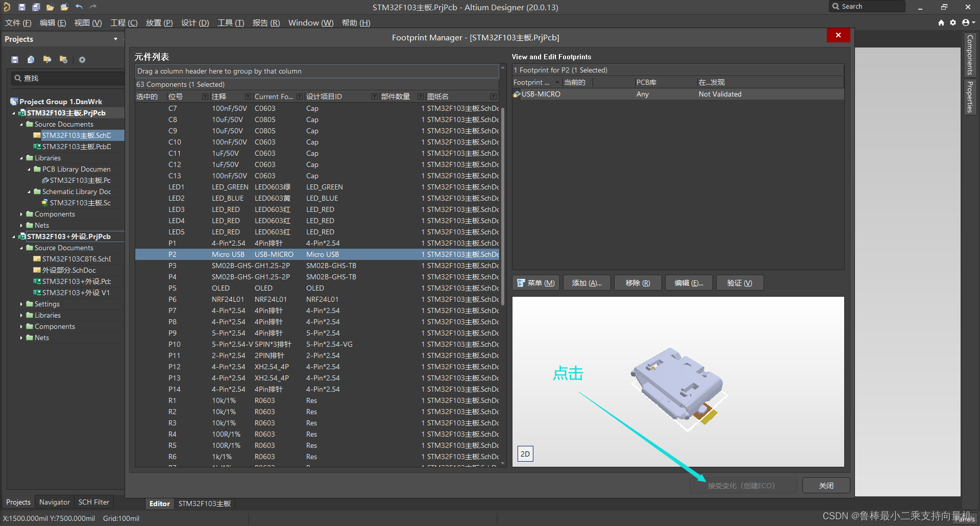
Task: Open the 文件 (F) menu
Action: click(x=18, y=23)
